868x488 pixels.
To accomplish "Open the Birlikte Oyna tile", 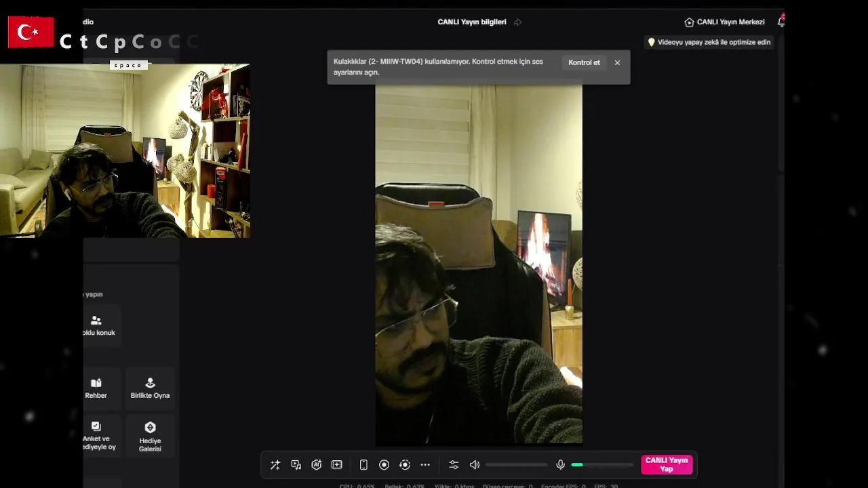I will click(150, 388).
